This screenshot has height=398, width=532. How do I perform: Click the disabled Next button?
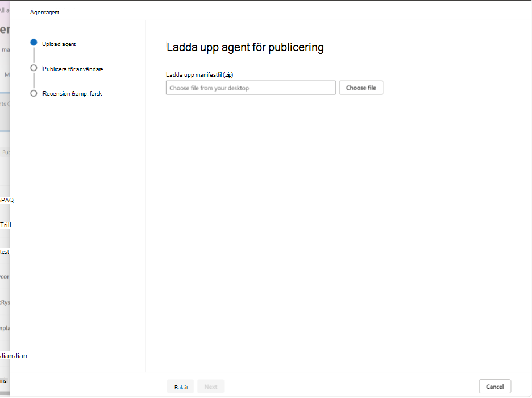[211, 387]
